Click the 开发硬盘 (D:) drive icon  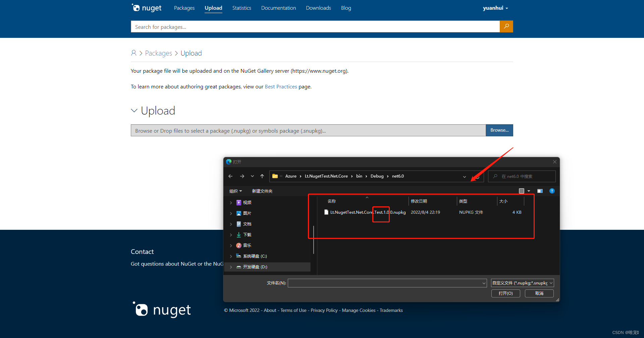click(239, 267)
